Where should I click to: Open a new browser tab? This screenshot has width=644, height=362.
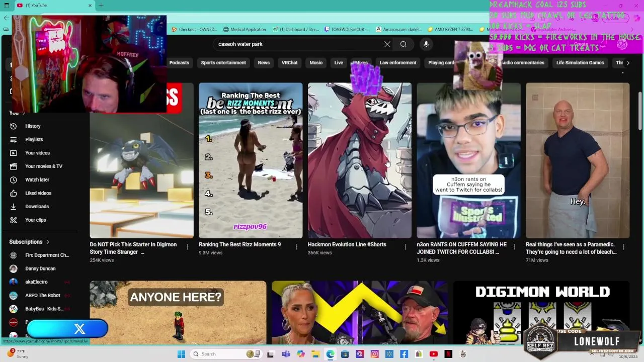coord(101,5)
